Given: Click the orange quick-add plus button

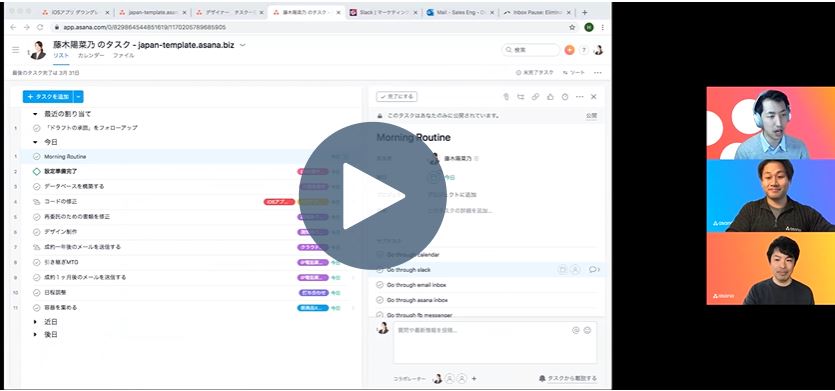Looking at the screenshot, I should (569, 50).
